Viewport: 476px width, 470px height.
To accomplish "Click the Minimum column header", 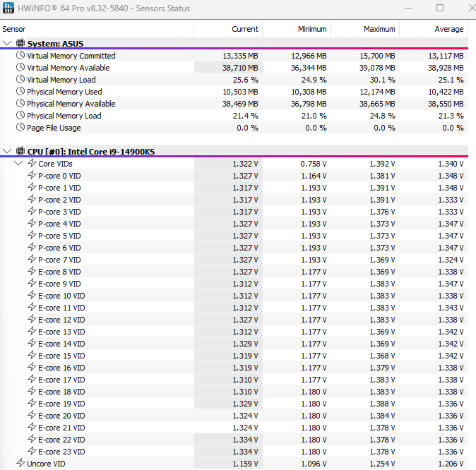I will click(297, 29).
